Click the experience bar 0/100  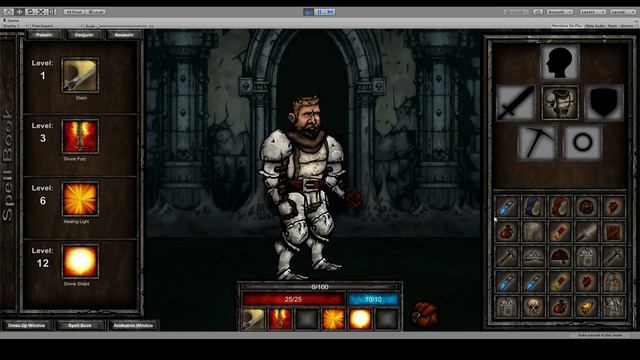pyautogui.click(x=320, y=287)
